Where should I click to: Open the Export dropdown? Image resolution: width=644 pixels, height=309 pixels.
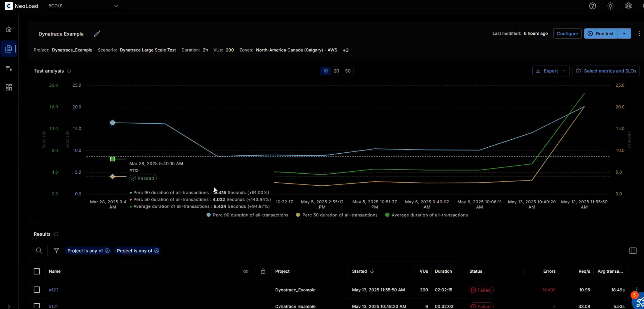551,71
